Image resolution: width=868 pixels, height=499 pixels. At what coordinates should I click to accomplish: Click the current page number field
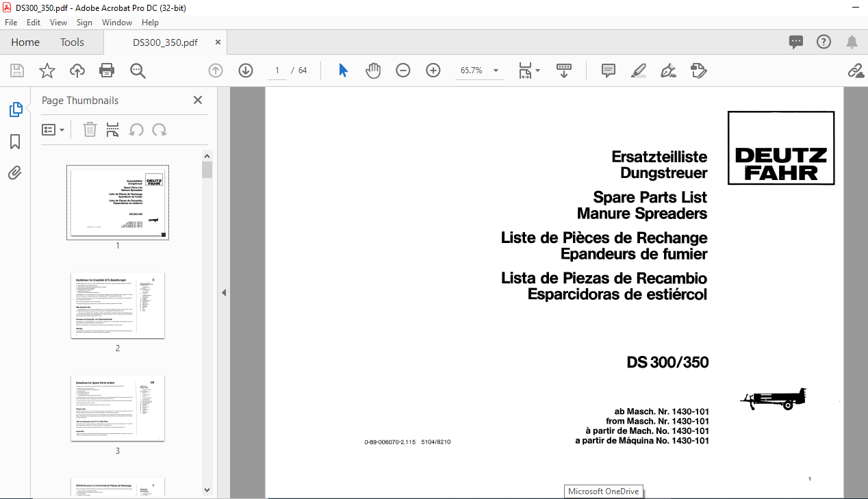pos(277,71)
